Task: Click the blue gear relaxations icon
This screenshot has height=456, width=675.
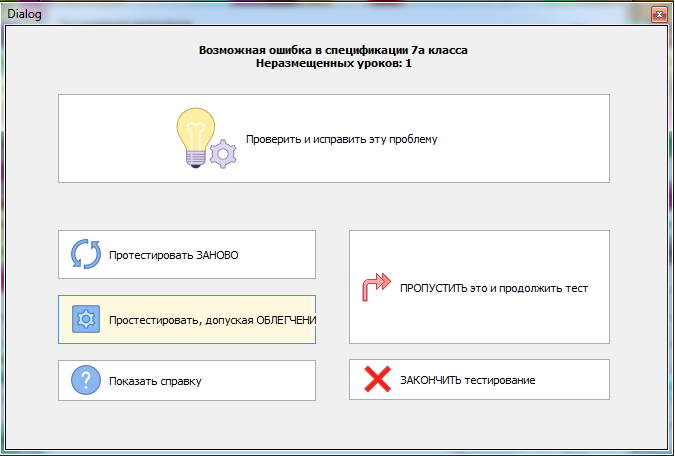Action: point(86,320)
